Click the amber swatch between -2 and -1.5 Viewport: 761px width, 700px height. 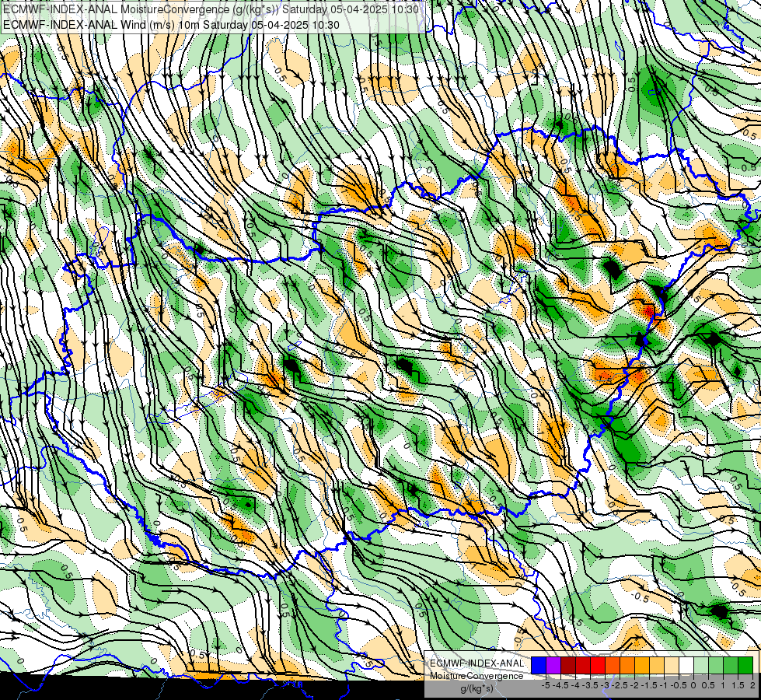642,666
